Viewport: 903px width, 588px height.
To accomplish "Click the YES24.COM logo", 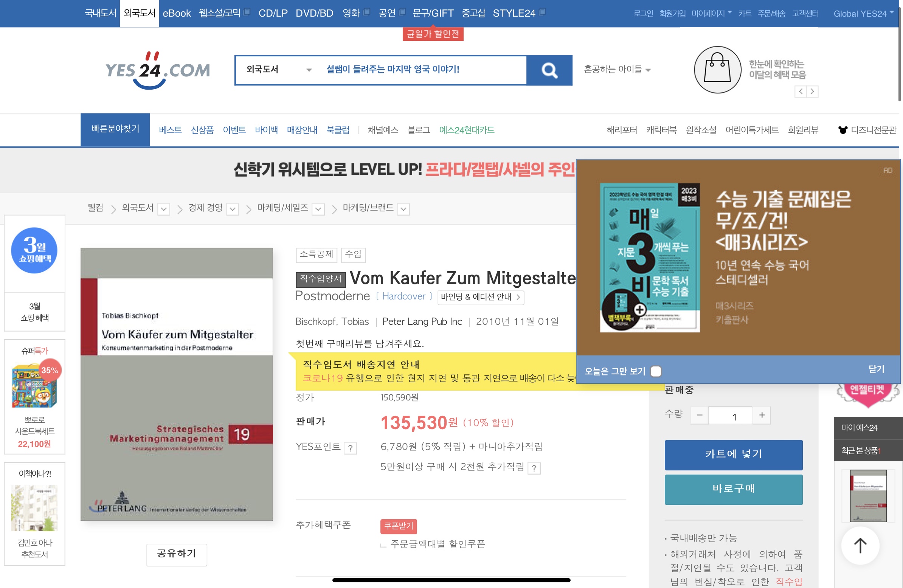I will coord(157,70).
